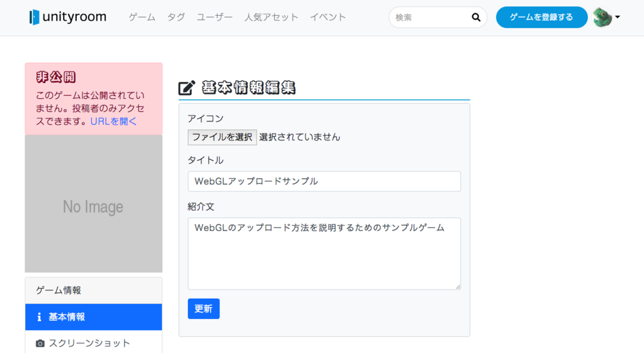Select the 基本情報 sidebar tab
The height and width of the screenshot is (353, 644).
pos(94,317)
